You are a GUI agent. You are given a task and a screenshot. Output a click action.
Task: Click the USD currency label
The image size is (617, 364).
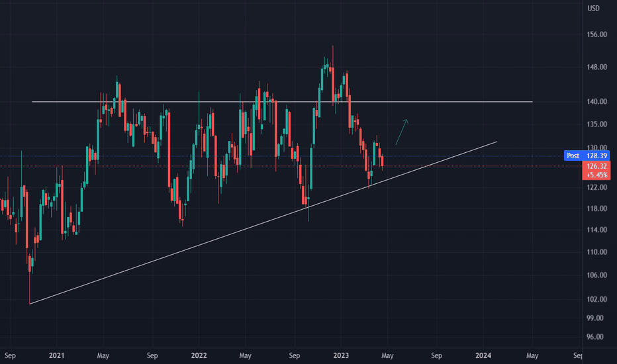593,8
